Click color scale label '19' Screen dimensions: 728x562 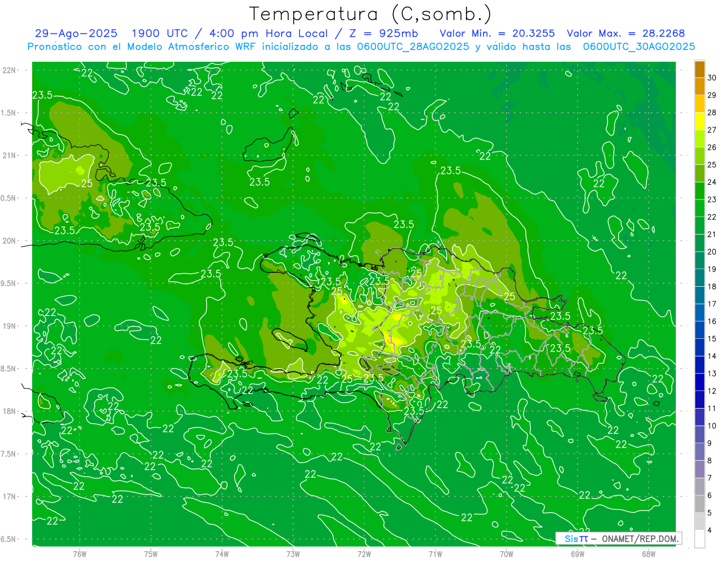click(x=712, y=269)
